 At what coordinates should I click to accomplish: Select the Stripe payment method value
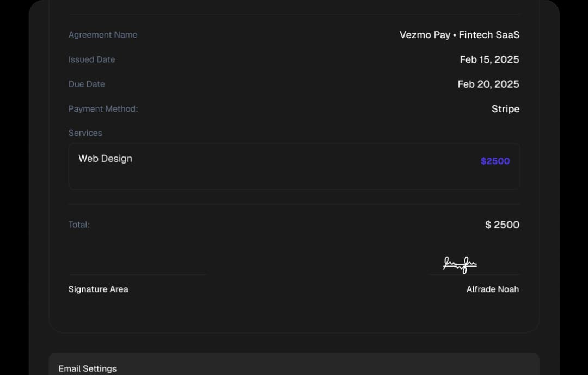[x=505, y=109]
